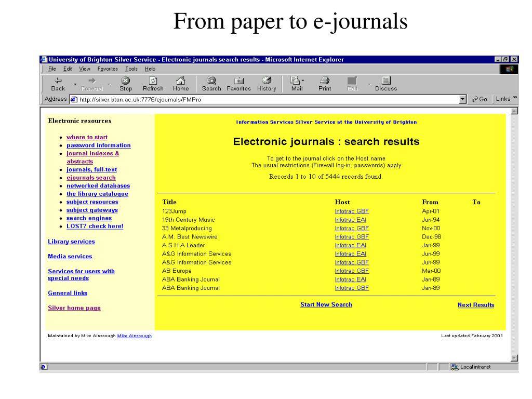The width and height of the screenshot is (532, 399).
Task: Open 'LOST? check here!' link
Action: click(x=95, y=227)
